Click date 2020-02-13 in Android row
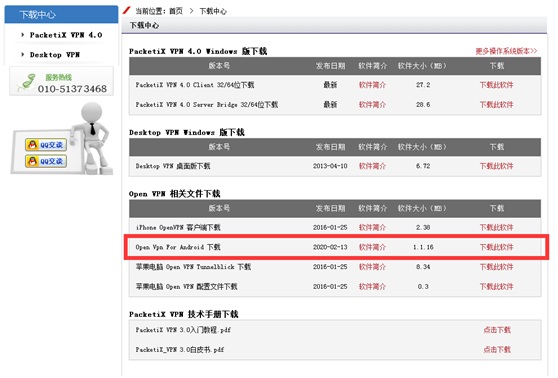The width and height of the screenshot is (558, 378). (x=330, y=247)
